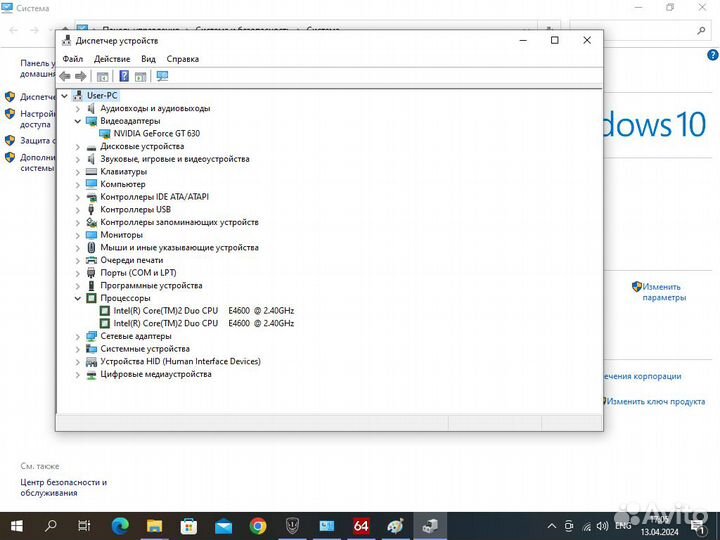Image resolution: width=720 pixels, height=540 pixels.
Task: Select Устройства HID (Human Interface Devices)
Action: pyautogui.click(x=180, y=361)
